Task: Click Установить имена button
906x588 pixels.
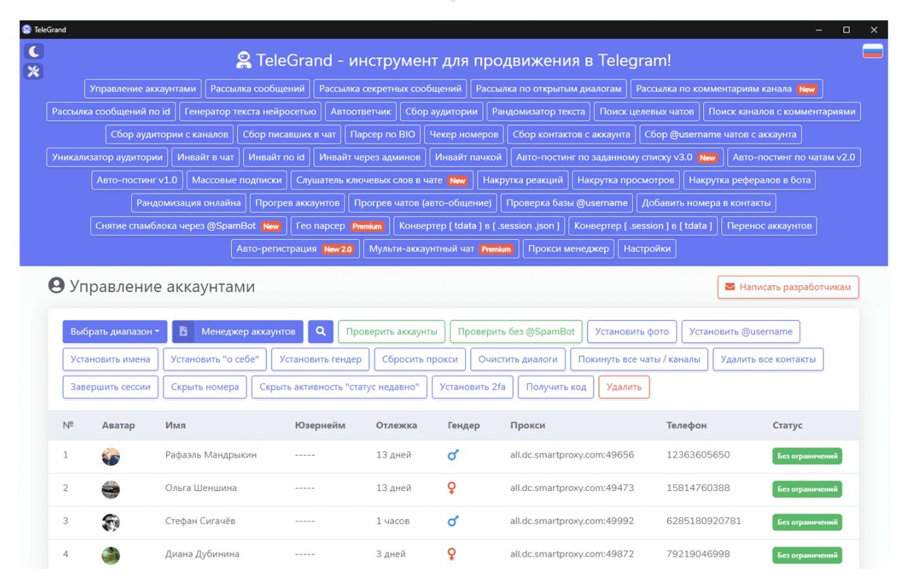Action: (110, 359)
